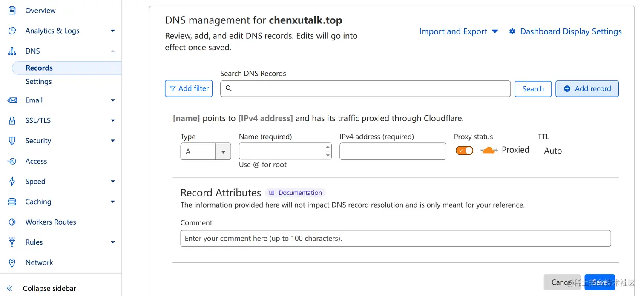Click the Analytics & Logs pie chart icon

click(12, 31)
